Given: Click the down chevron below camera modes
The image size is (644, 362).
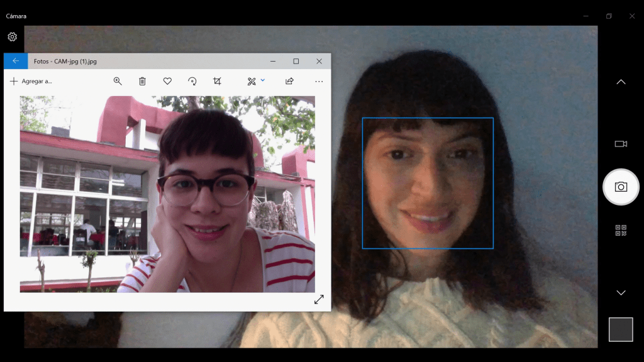Looking at the screenshot, I should (x=620, y=293).
